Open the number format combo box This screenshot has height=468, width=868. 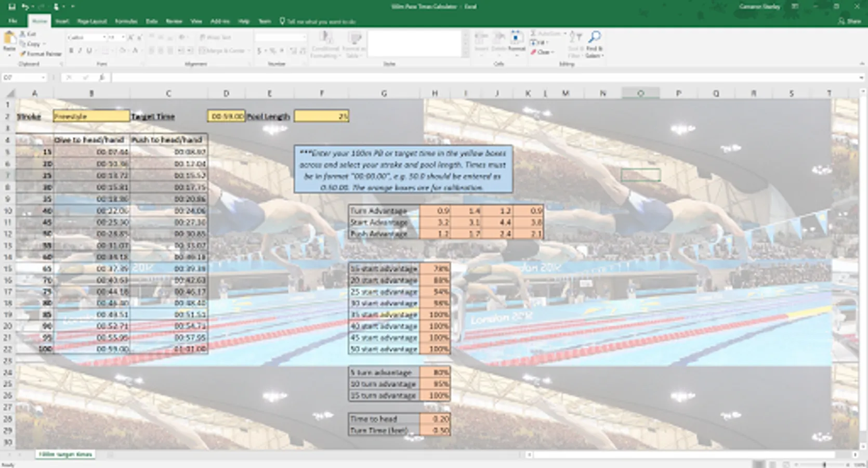click(x=281, y=37)
